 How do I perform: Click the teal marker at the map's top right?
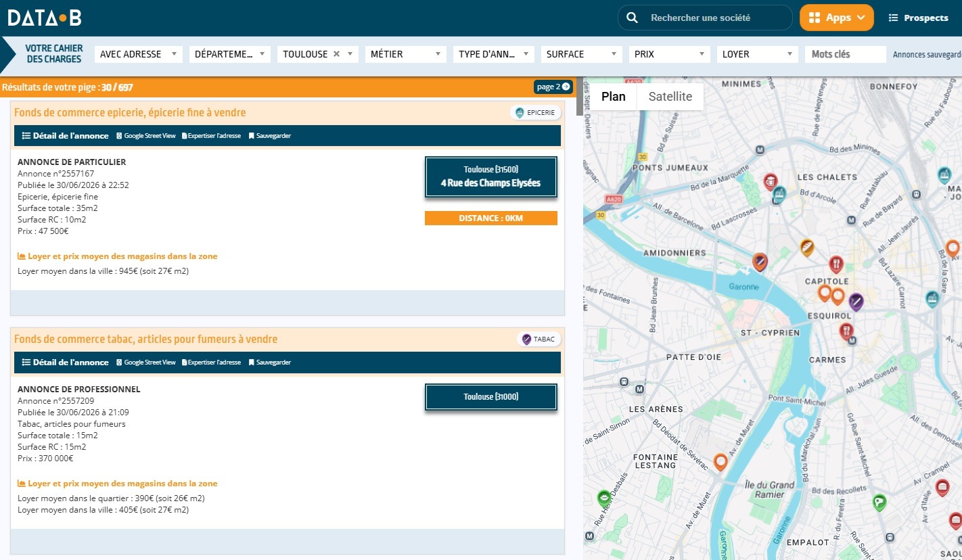click(944, 175)
